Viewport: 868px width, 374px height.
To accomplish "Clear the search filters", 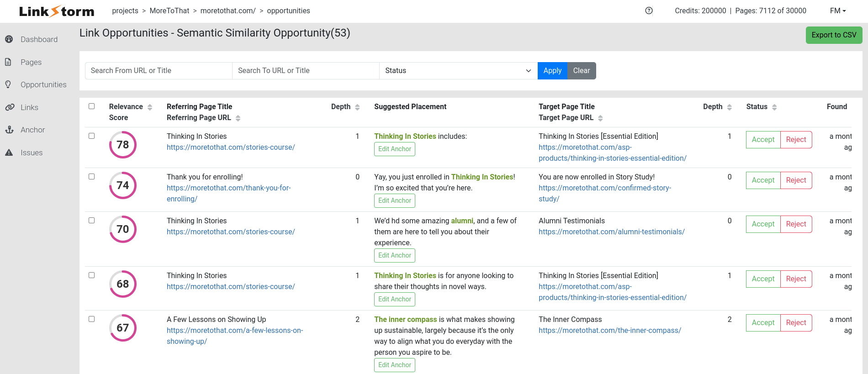I will pos(582,71).
